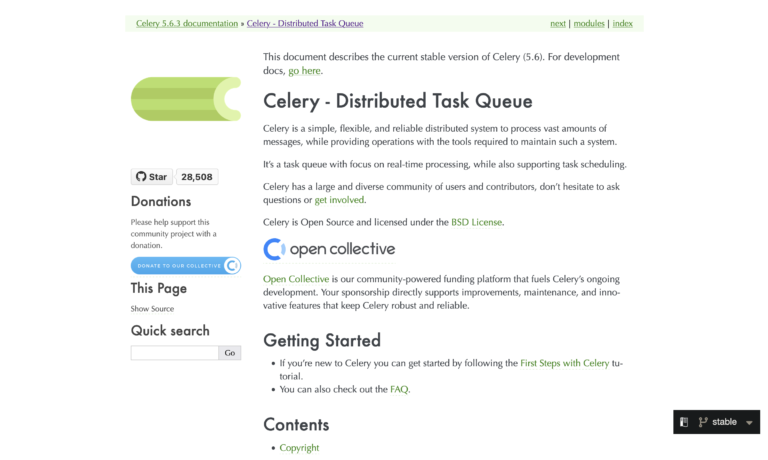The height and width of the screenshot is (460, 768).
Task: Click the 'stable' version label
Action: tap(724, 422)
